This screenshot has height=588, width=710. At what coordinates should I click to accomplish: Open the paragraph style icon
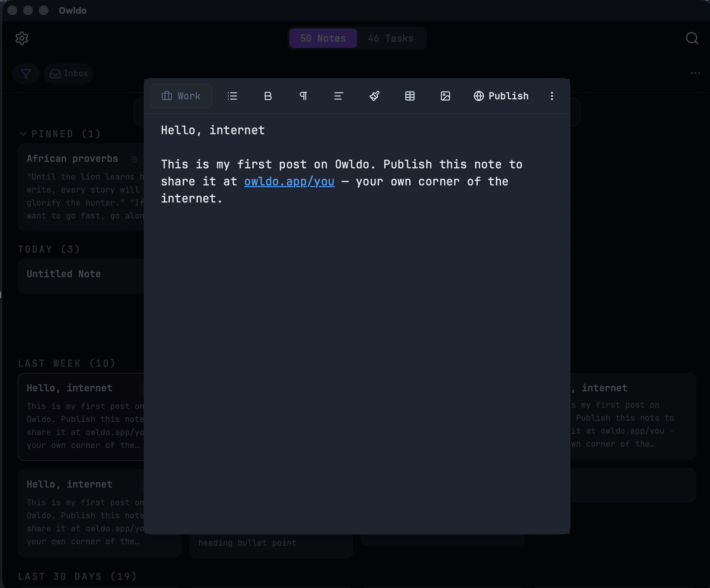pos(303,96)
